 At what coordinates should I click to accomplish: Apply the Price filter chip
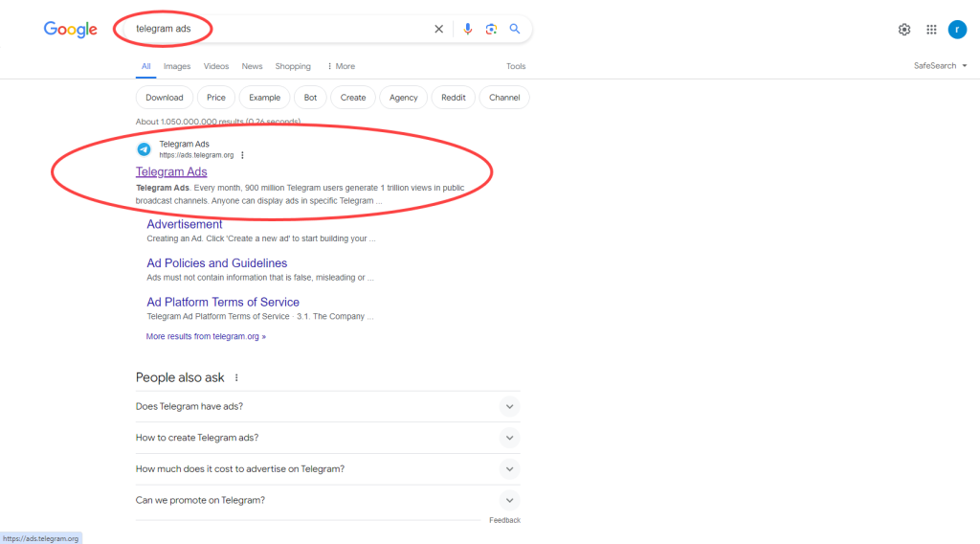(216, 98)
